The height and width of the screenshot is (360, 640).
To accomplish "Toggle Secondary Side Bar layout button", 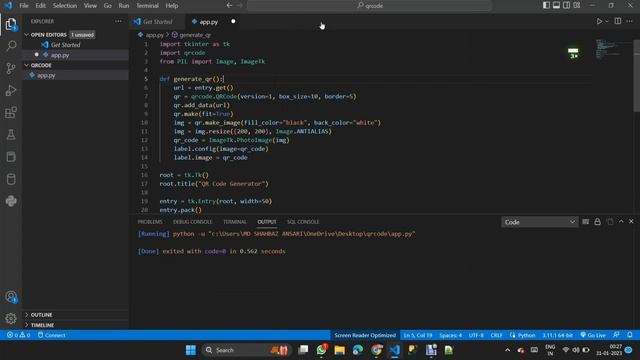I will [x=567, y=5].
